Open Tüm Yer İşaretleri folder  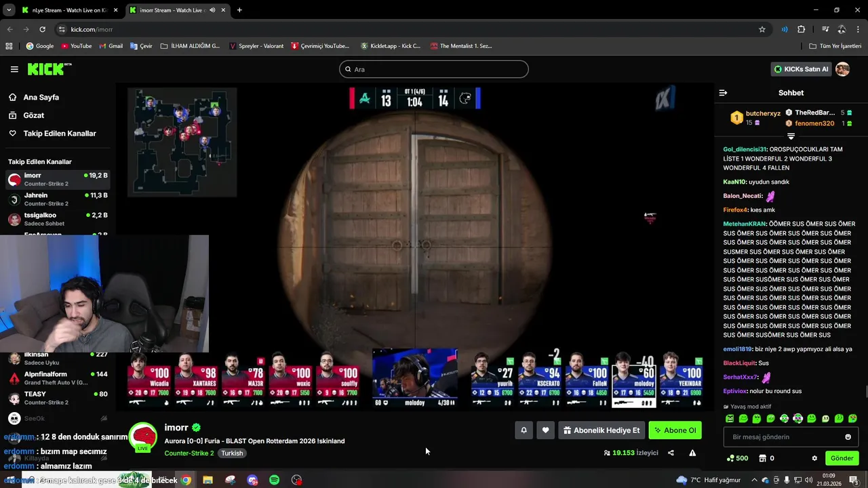point(835,46)
